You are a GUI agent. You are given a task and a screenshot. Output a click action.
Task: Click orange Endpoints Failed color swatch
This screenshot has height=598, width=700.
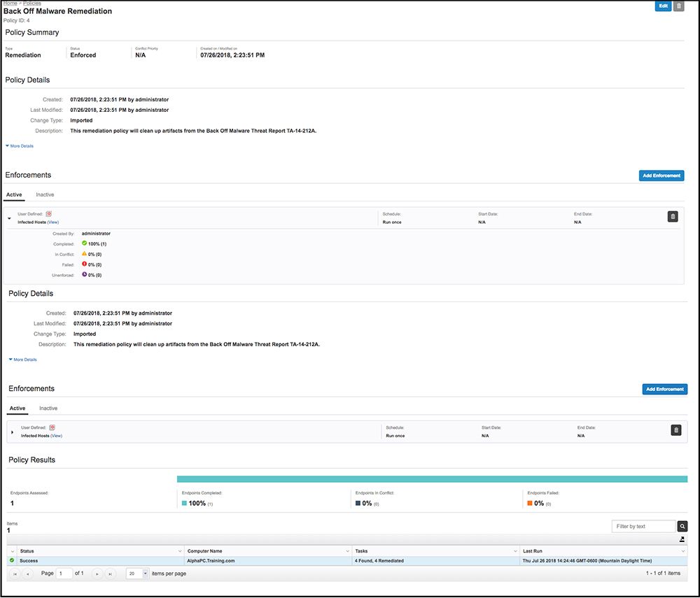tap(530, 504)
